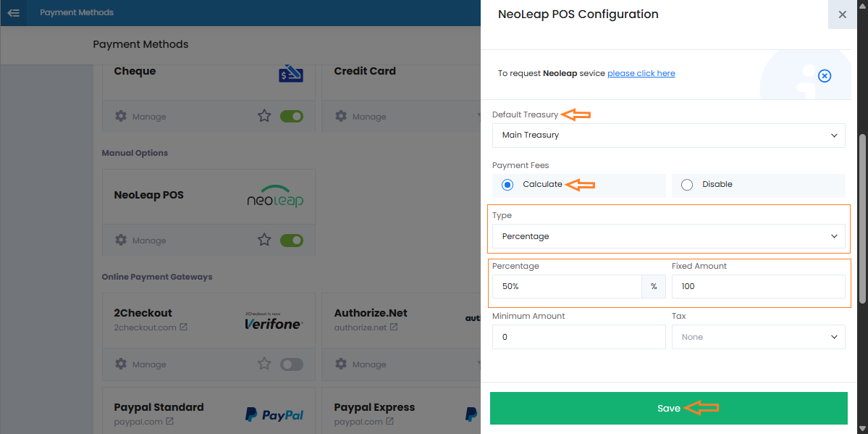Screen dimensions: 868x434
Task: Click the Fixed Amount input field
Action: (758, 286)
